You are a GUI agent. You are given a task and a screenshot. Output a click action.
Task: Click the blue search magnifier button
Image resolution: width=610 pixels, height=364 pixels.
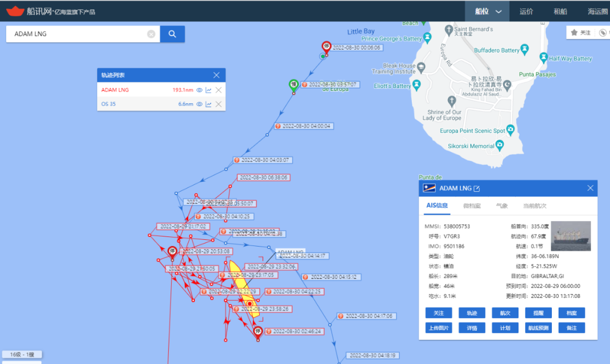(x=172, y=34)
